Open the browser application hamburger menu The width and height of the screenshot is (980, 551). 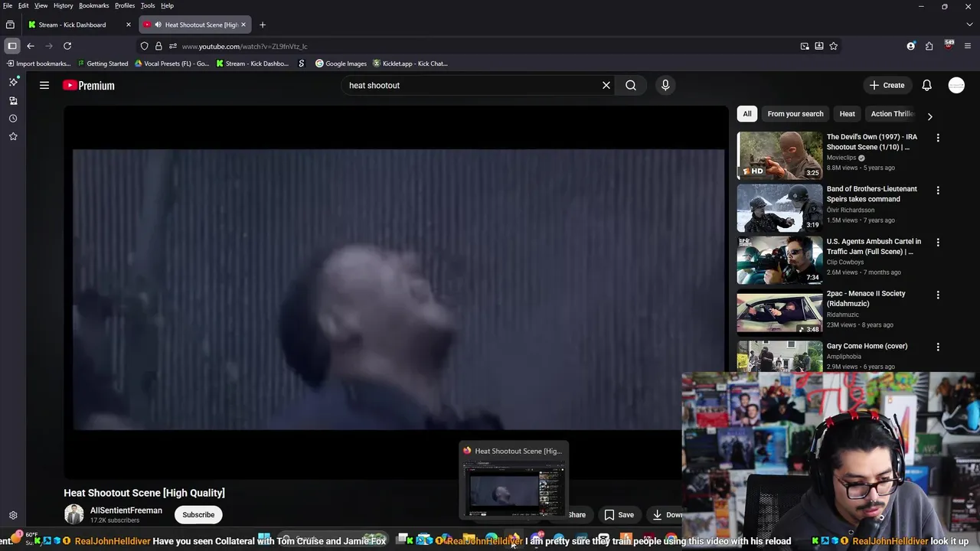point(967,46)
